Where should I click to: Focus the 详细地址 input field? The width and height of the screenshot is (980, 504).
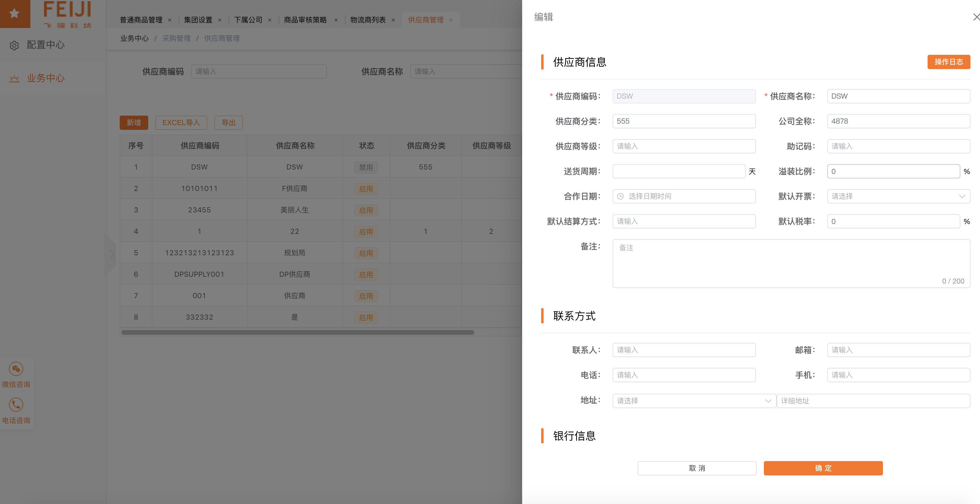click(x=873, y=401)
